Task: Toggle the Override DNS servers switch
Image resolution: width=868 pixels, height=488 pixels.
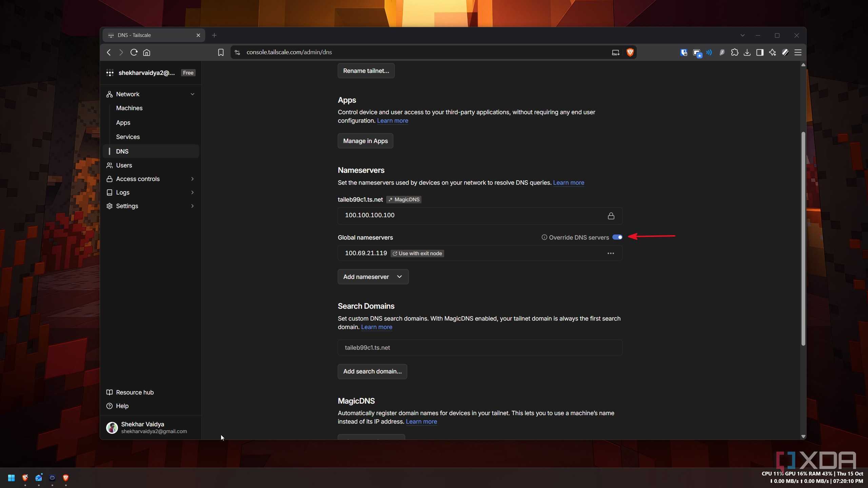Action: [617, 237]
